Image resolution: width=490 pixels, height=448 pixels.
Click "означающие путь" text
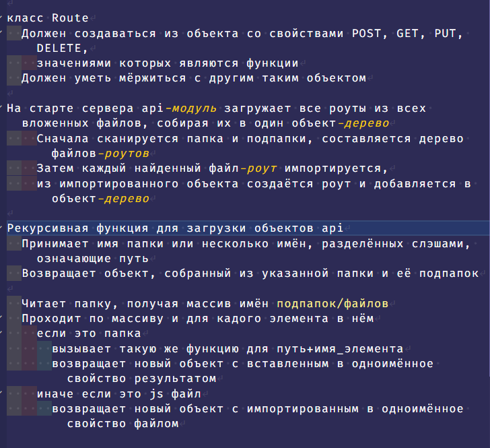pos(92,259)
